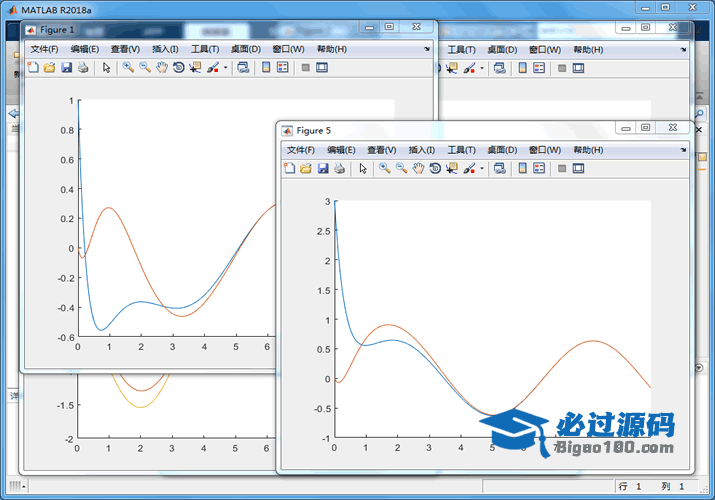This screenshot has width=715, height=500.
Task: Click Open File icon in Figure 5 toolbar
Action: (x=306, y=168)
